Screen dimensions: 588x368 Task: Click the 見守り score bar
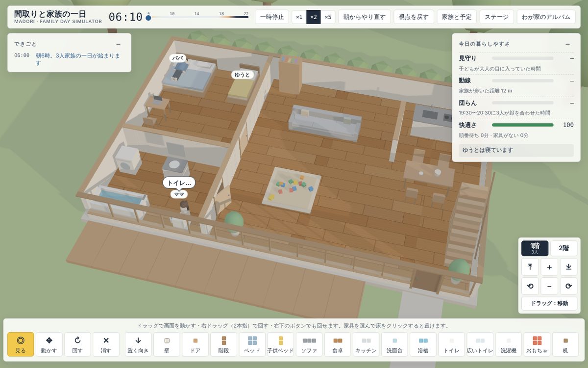point(523,58)
